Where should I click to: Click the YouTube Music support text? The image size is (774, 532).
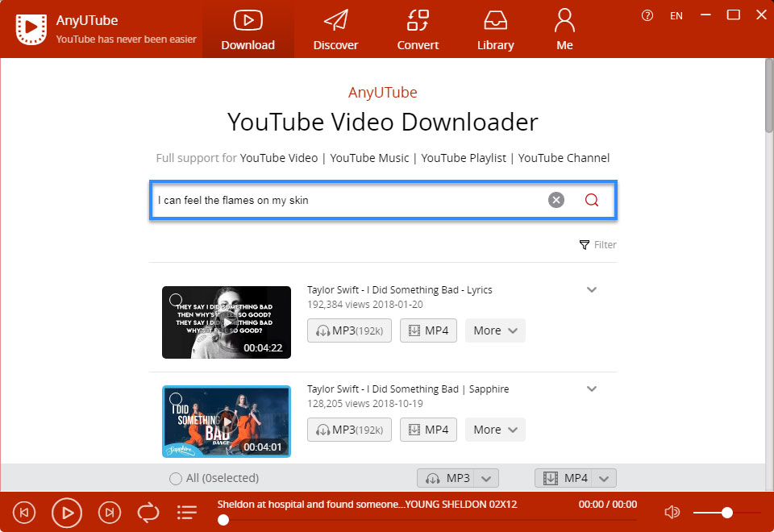click(369, 158)
